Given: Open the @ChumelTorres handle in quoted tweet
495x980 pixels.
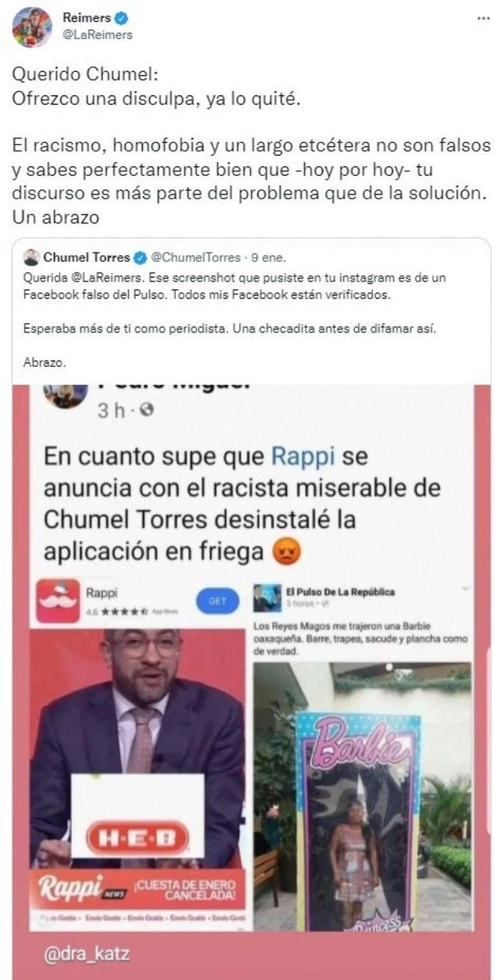Looking at the screenshot, I should click(x=198, y=258).
